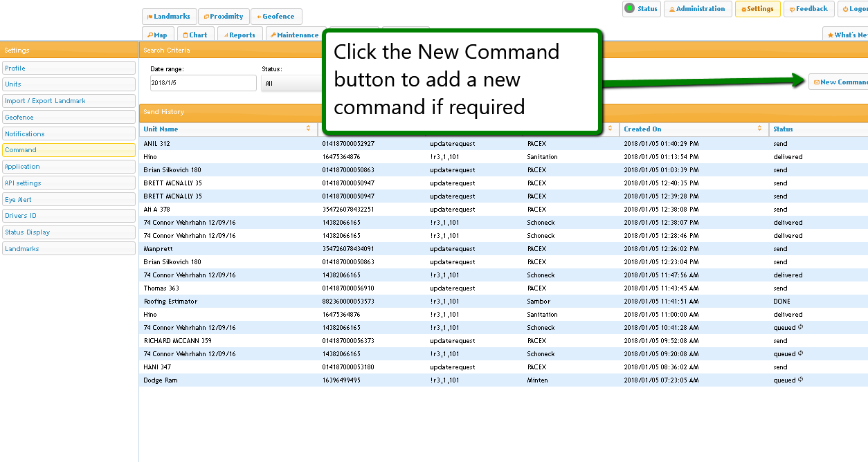Open the Landmarks toolbar button
Viewport: 868px width, 462px height.
169,17
